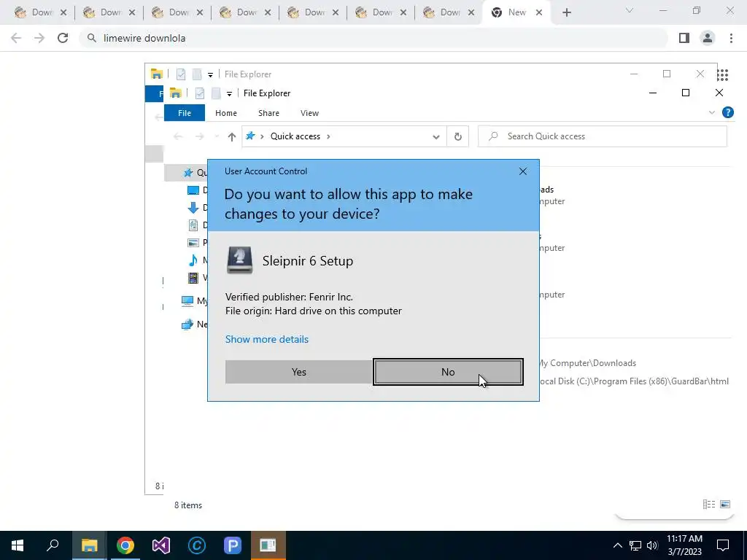The image size is (747, 560).
Task: Open the Customize Quick Access Toolbar dropdown
Action: point(229,93)
